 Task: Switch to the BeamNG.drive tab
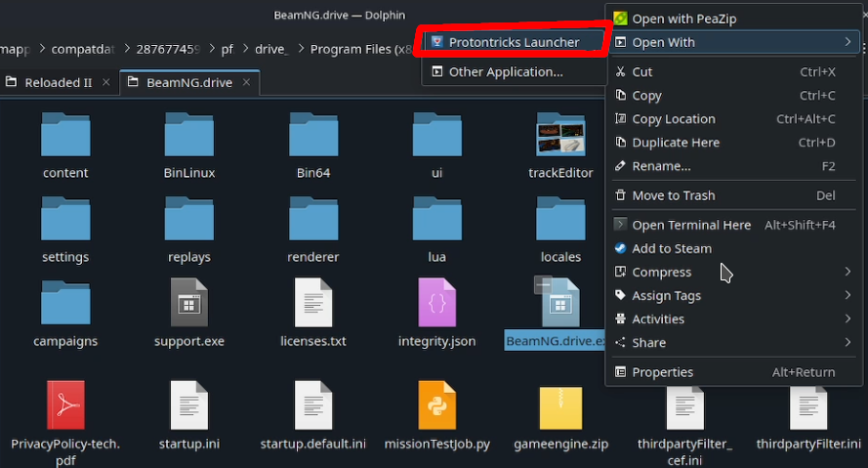coord(189,82)
